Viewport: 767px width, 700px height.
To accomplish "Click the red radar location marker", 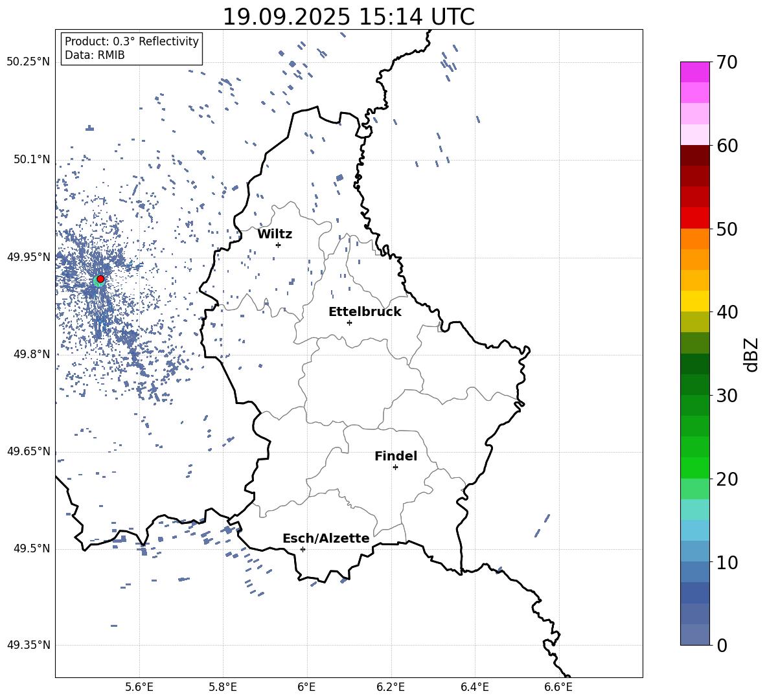I will pos(100,278).
